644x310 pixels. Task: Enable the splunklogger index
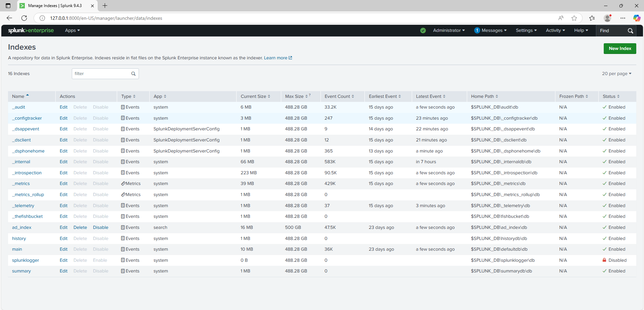pyautogui.click(x=100, y=260)
